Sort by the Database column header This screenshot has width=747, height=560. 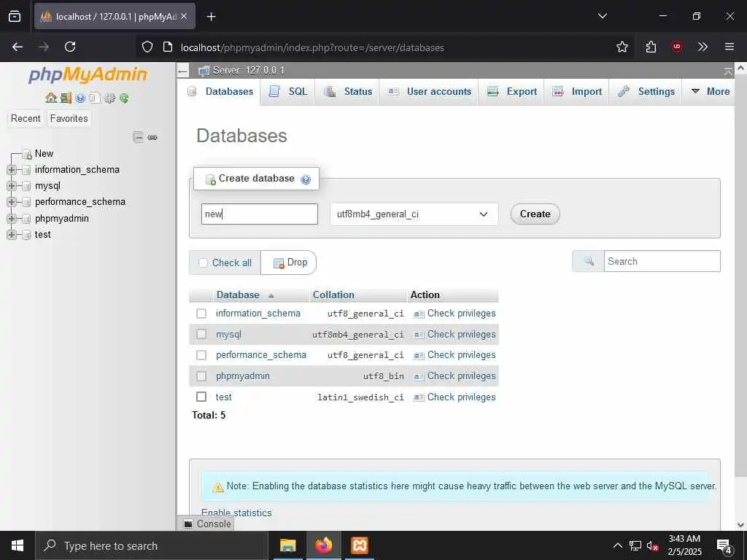coord(238,295)
